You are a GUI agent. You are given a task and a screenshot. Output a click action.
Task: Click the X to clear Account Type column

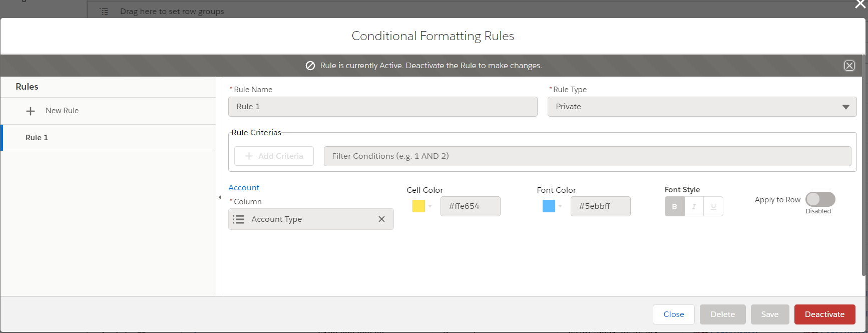pyautogui.click(x=381, y=219)
